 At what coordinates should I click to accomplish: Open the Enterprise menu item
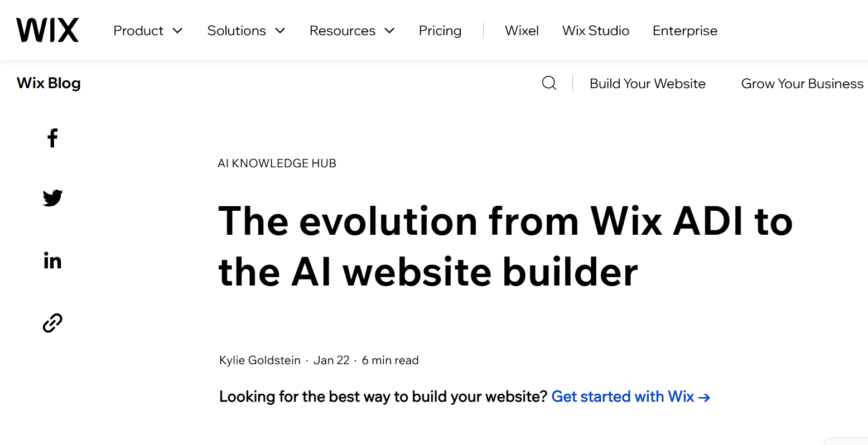(685, 31)
